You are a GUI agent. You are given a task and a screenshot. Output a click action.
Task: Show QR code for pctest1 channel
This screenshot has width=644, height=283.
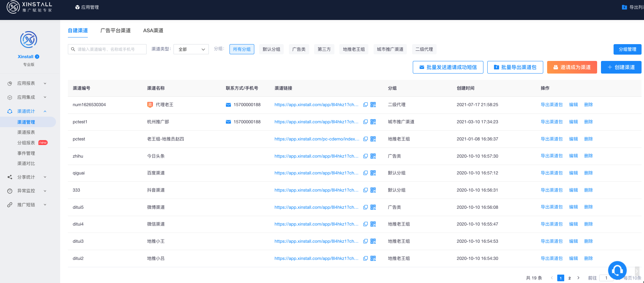(373, 122)
